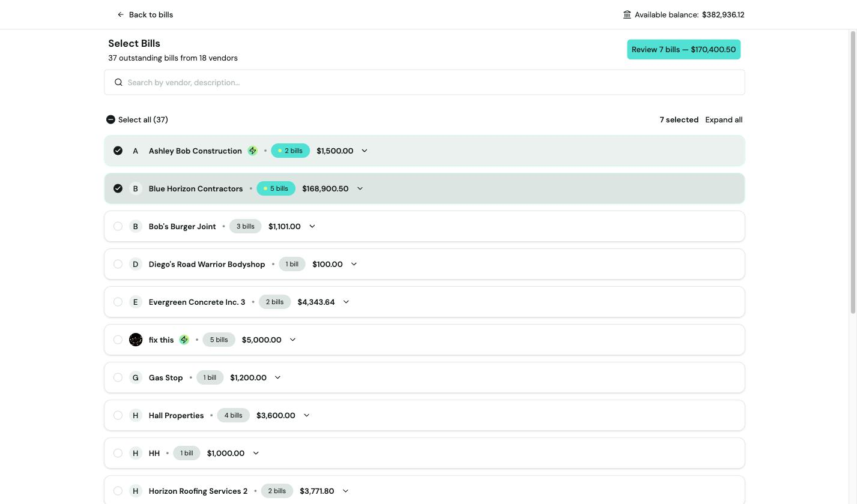Viewport: 857px width, 504px height.
Task: Click the A avatar for Ashley Bob Construction
Action: (136, 151)
